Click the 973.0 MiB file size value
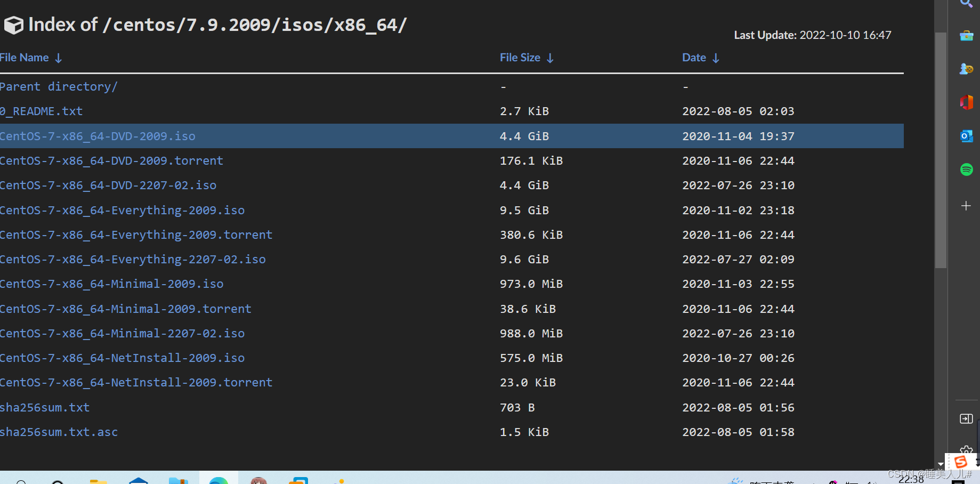Image resolution: width=980 pixels, height=484 pixels. (531, 284)
